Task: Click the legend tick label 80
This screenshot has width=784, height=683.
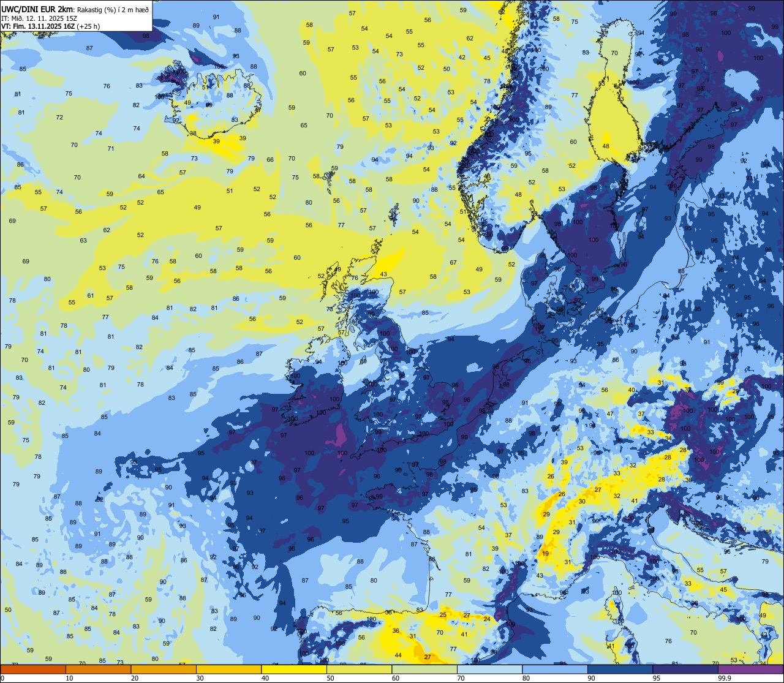Action: click(526, 678)
